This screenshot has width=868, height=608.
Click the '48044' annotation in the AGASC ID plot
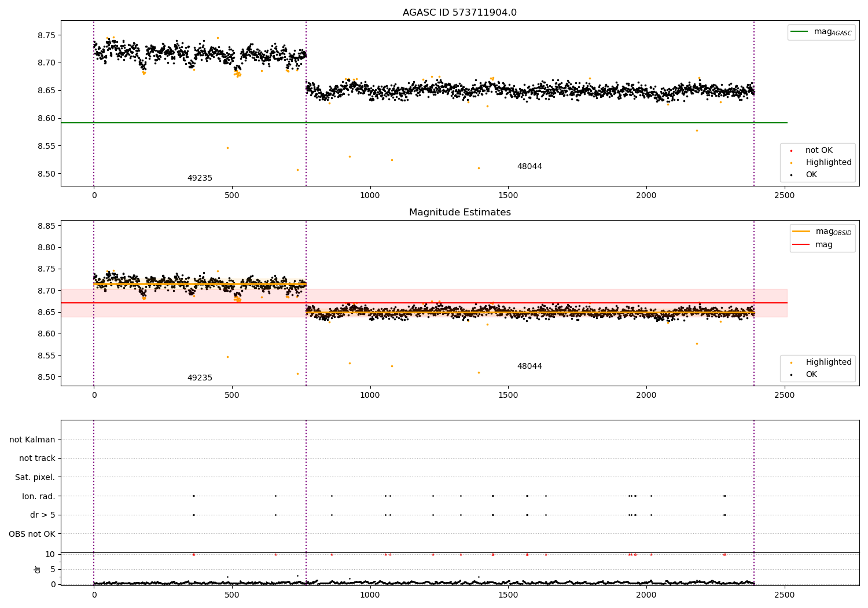point(529,167)
